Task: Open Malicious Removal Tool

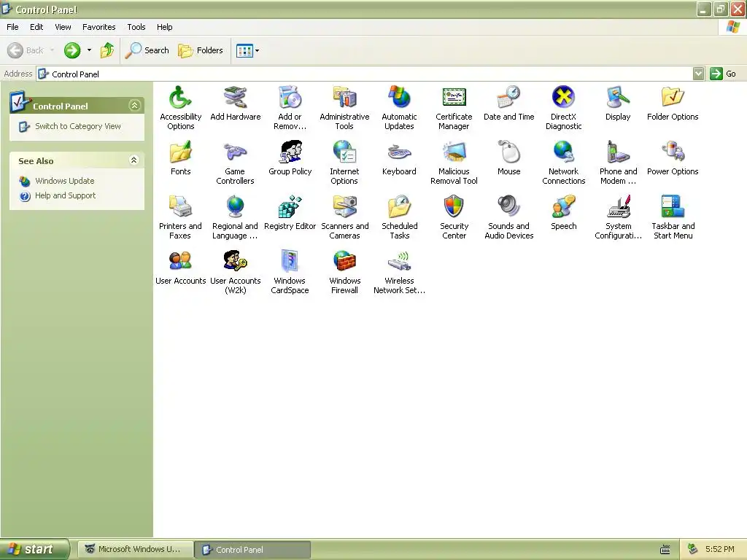Action: [454, 163]
